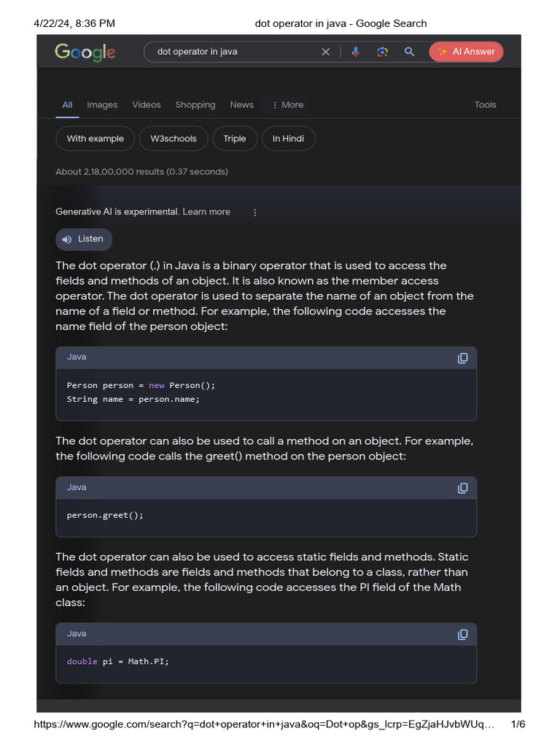The height and width of the screenshot is (747, 560).
Task: Select the With example filter chip
Action: pos(96,139)
